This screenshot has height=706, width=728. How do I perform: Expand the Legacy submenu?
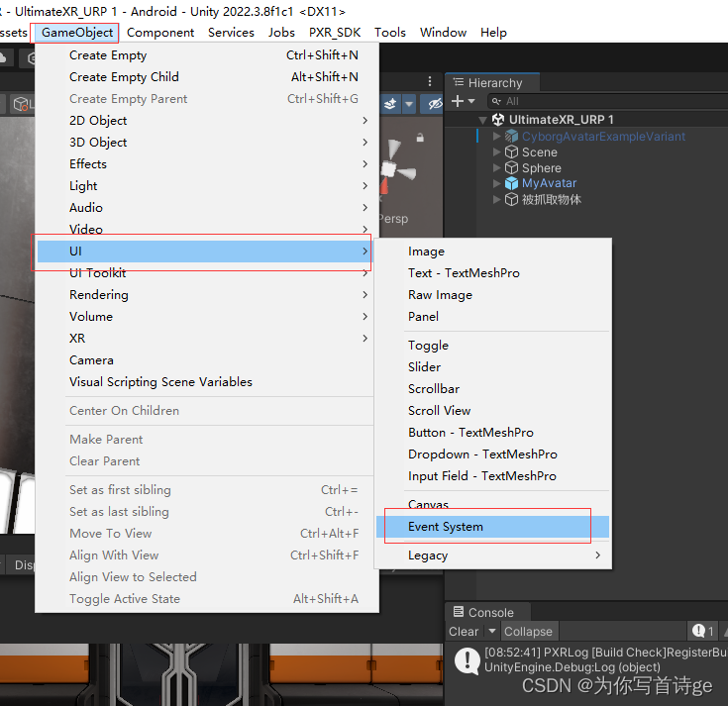point(492,555)
